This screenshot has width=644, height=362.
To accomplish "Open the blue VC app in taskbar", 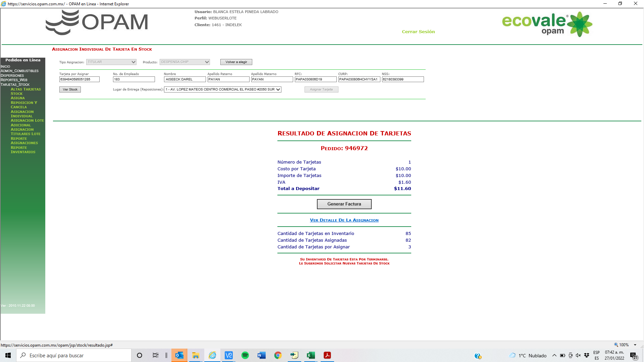I will pos(228,355).
